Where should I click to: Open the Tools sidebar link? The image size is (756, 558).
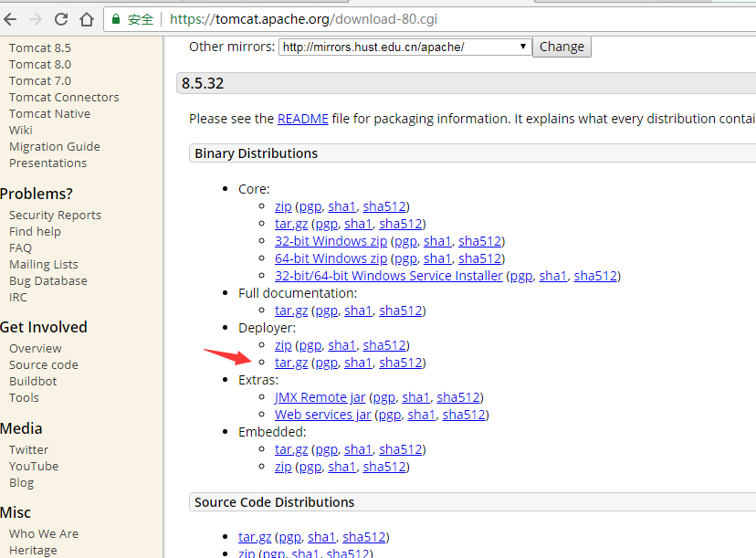click(24, 397)
